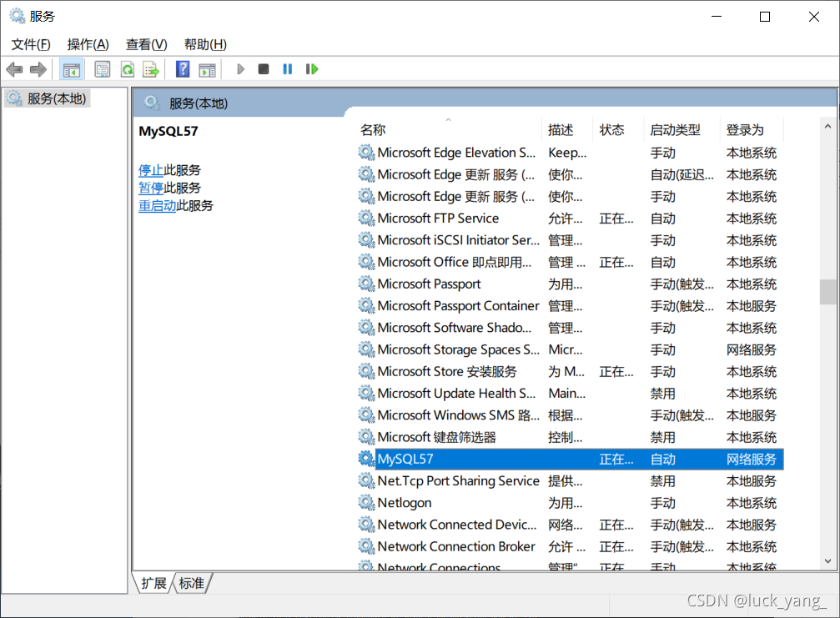Screen dimensions: 840x618
Task: Click Micr... description of Storage Spaces
Action: (x=566, y=349)
